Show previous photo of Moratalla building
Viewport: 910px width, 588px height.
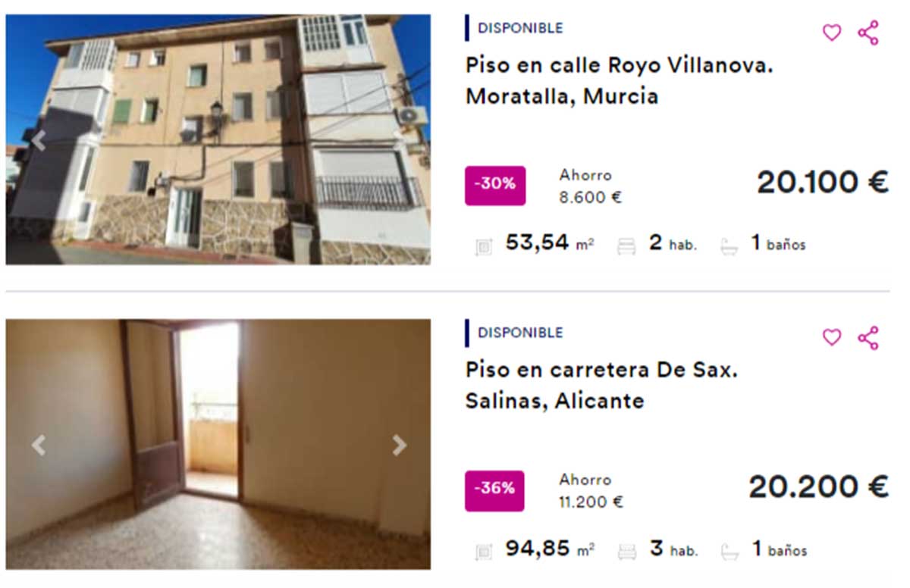[x=39, y=139]
